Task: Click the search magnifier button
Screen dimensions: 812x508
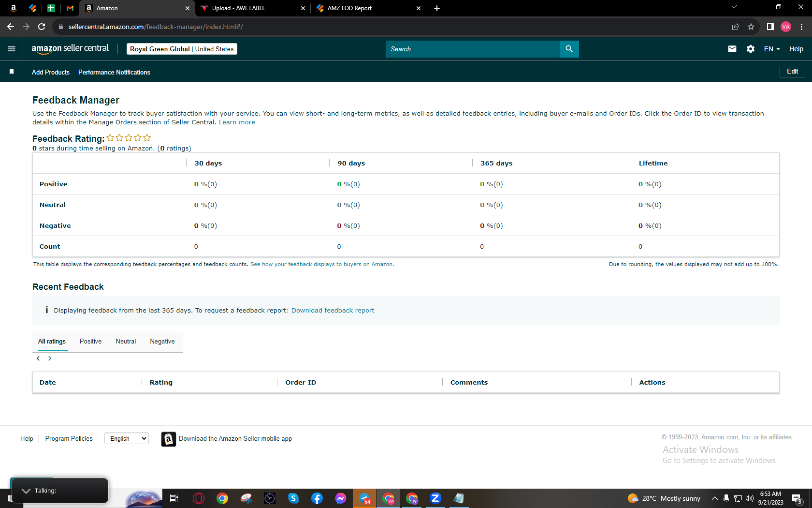Action: pos(569,49)
